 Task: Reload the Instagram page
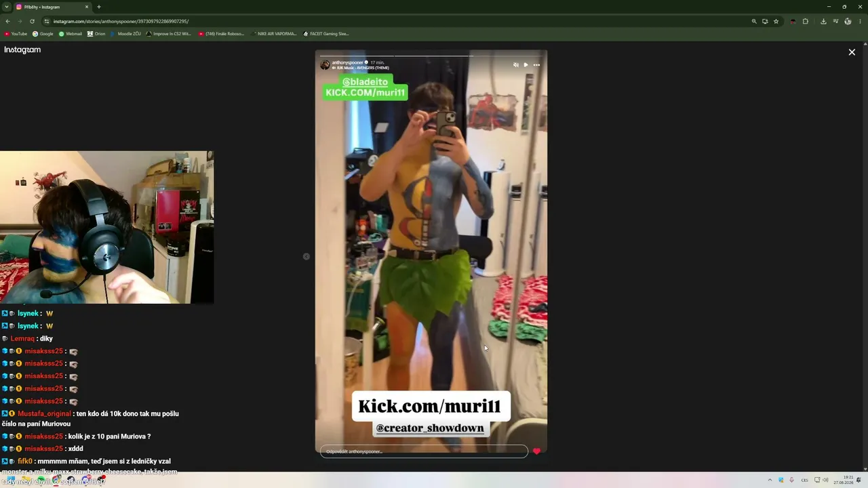click(32, 21)
